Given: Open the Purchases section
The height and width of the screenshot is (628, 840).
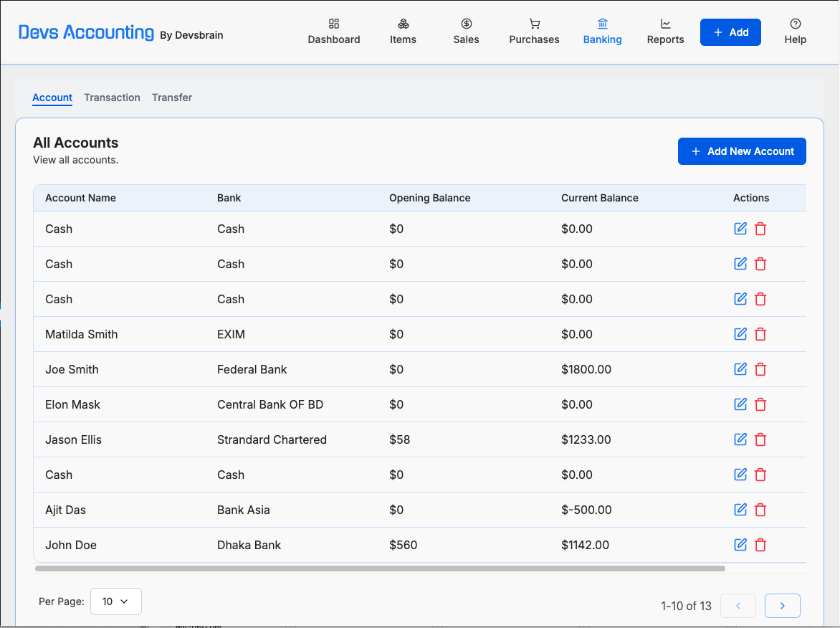Looking at the screenshot, I should pos(534,32).
